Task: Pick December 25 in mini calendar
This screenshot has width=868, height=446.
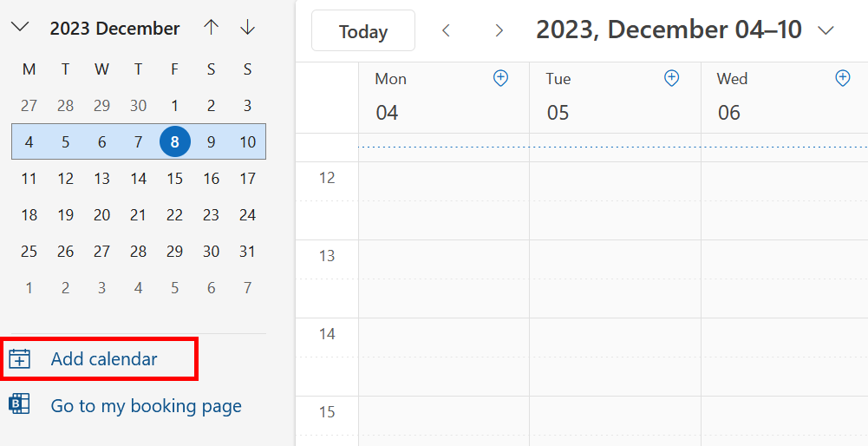Action: 29,252
